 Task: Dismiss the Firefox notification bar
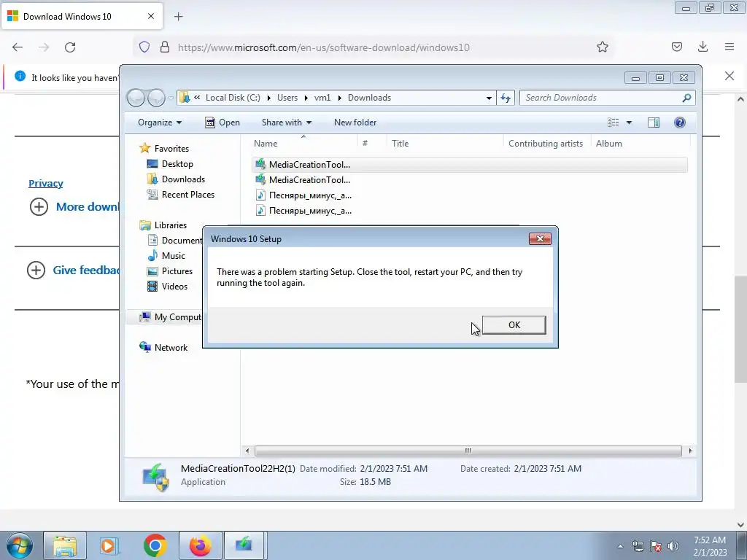(x=729, y=76)
